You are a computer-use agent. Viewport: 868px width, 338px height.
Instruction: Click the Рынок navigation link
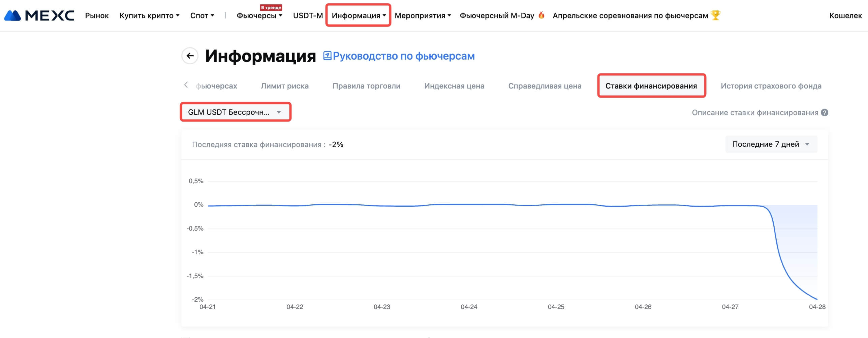pyautogui.click(x=97, y=15)
